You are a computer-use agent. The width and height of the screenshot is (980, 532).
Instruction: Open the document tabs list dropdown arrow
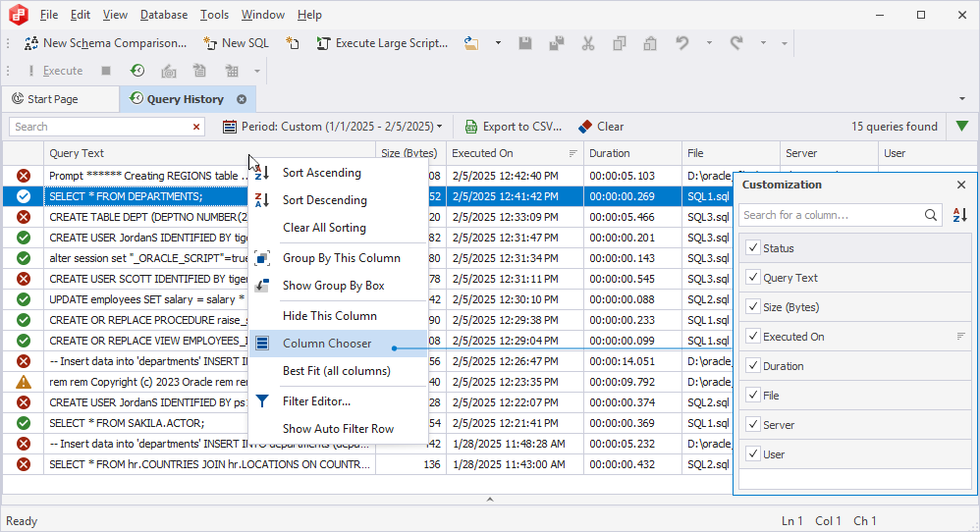point(962,99)
